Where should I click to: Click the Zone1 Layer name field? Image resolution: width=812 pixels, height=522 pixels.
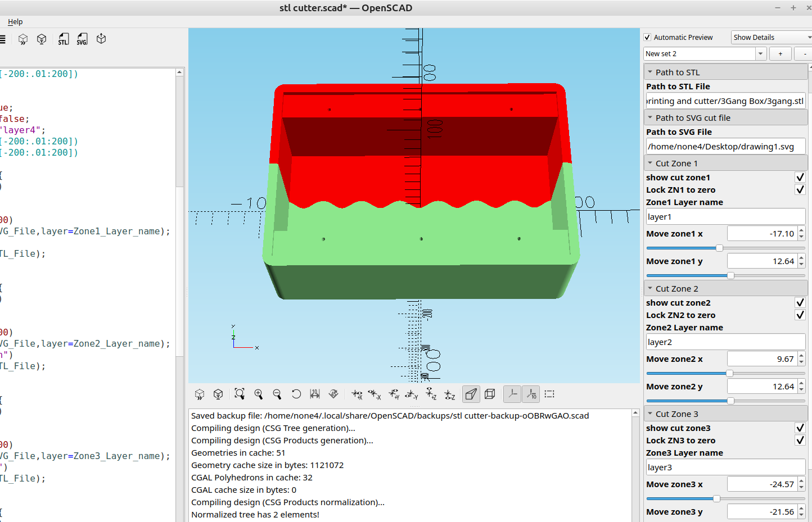725,217
